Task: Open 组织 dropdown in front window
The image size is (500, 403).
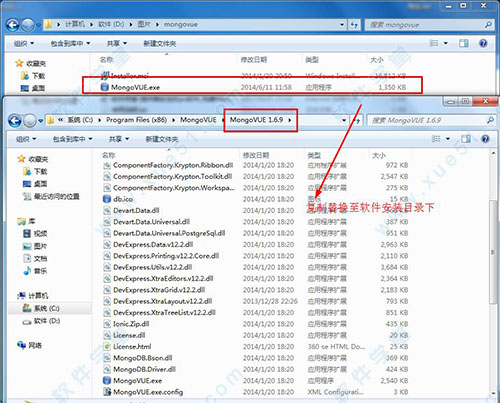Action: (26, 139)
